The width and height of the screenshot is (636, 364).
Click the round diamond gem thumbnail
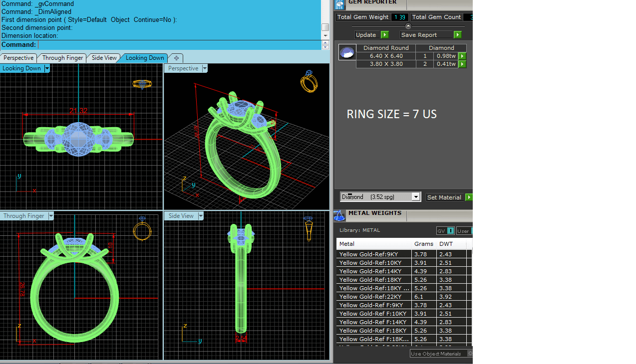pyautogui.click(x=347, y=52)
